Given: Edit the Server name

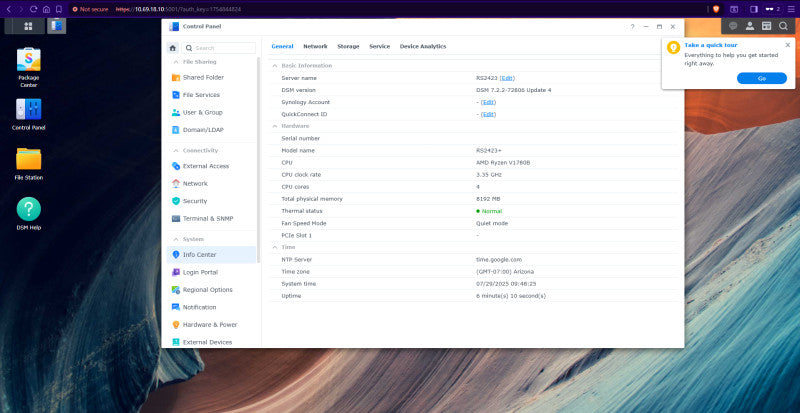Looking at the screenshot, I should coord(507,78).
